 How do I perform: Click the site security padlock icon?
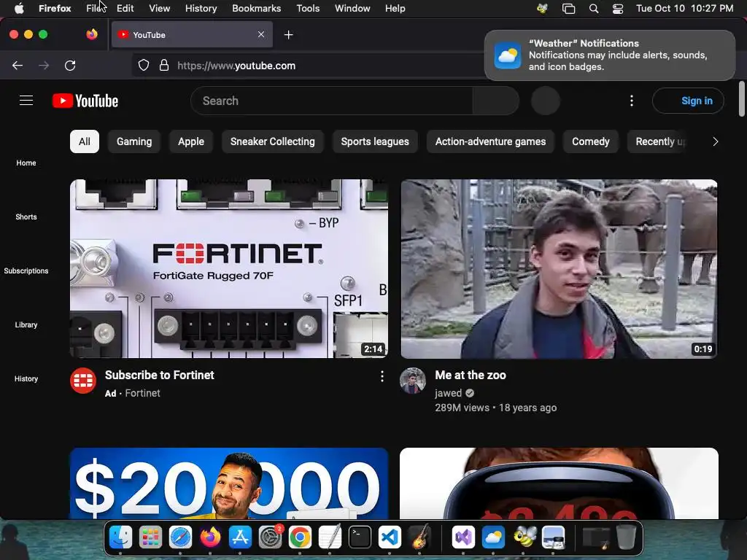click(164, 66)
